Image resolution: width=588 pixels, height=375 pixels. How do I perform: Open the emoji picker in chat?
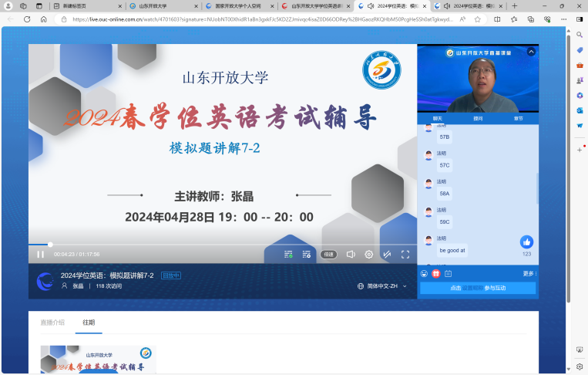(424, 274)
